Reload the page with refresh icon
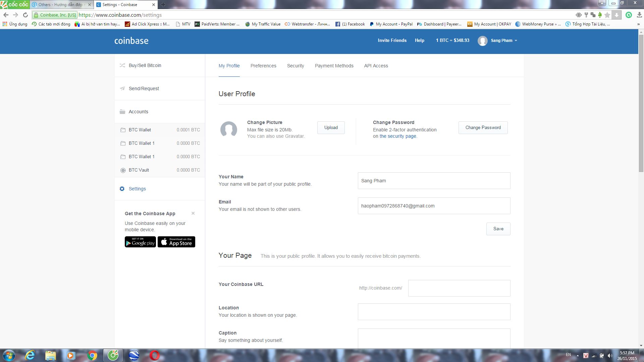This screenshot has width=644, height=362. click(25, 15)
